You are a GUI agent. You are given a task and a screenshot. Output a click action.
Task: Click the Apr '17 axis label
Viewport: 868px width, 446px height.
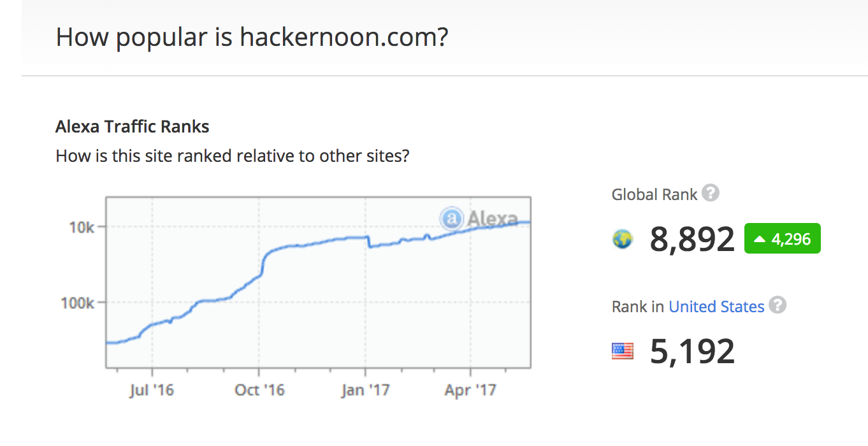pyautogui.click(x=470, y=389)
